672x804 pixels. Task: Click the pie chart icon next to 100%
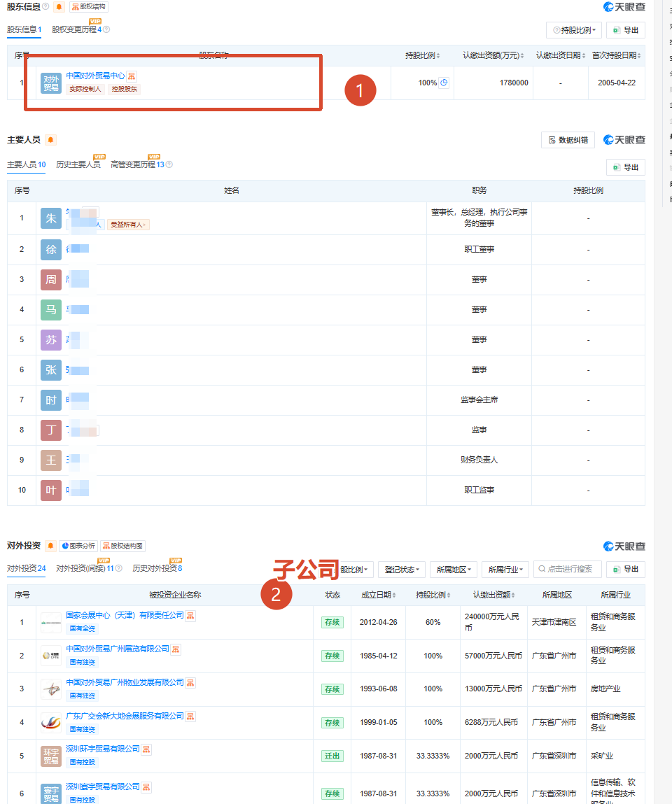click(444, 83)
